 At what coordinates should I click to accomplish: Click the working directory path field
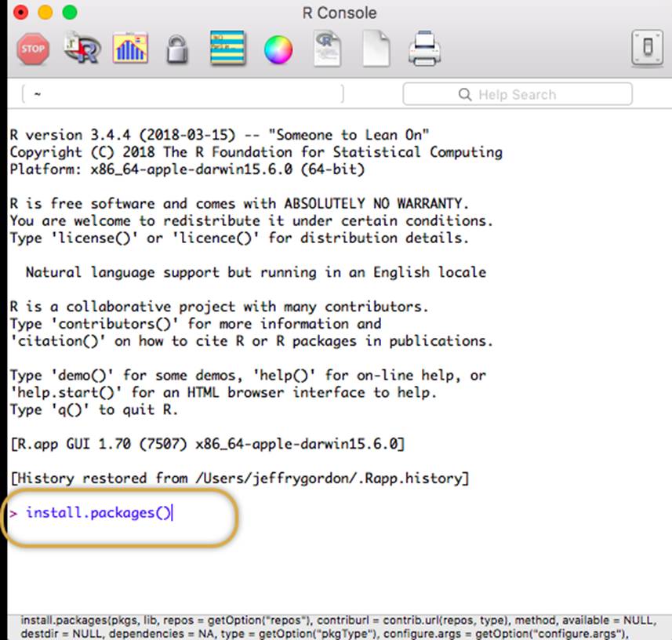pos(182,95)
